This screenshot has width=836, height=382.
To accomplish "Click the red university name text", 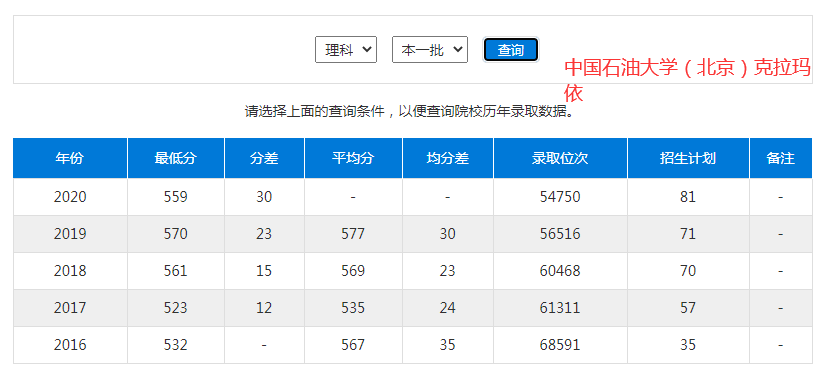I will pyautogui.click(x=688, y=80).
